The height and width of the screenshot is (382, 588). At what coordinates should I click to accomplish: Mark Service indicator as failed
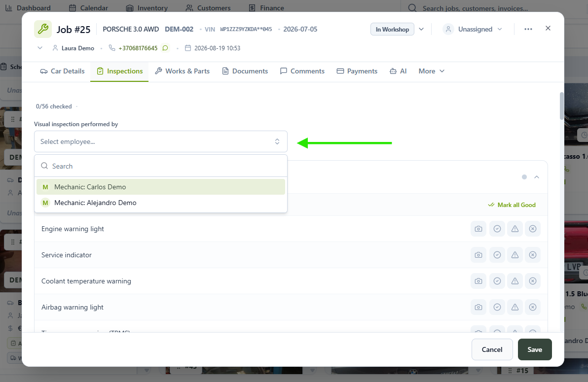click(x=532, y=255)
